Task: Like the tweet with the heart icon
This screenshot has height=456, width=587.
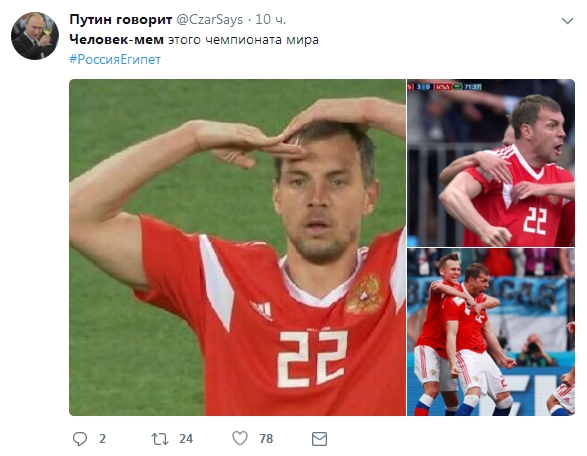Action: [240, 438]
